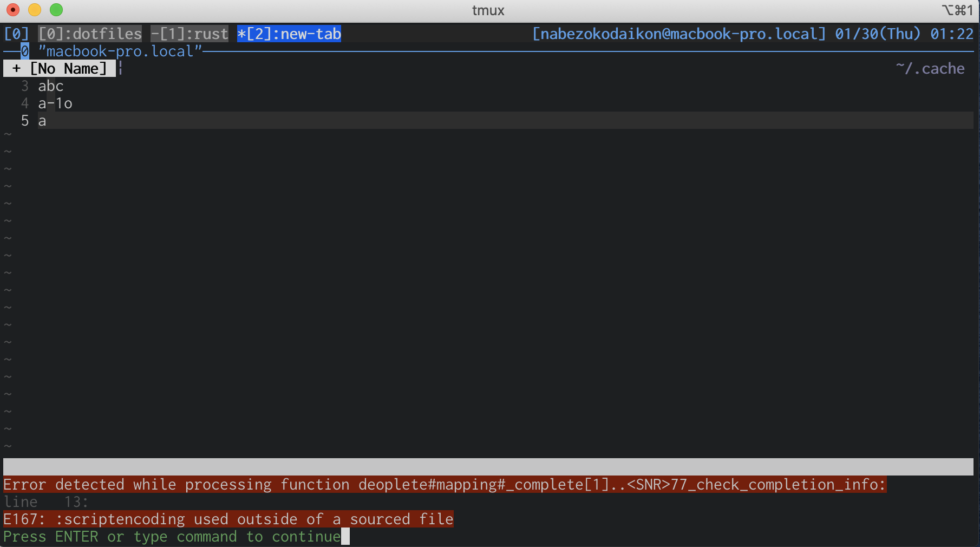Switch to the [0]:dotfiles tmux window

point(90,34)
